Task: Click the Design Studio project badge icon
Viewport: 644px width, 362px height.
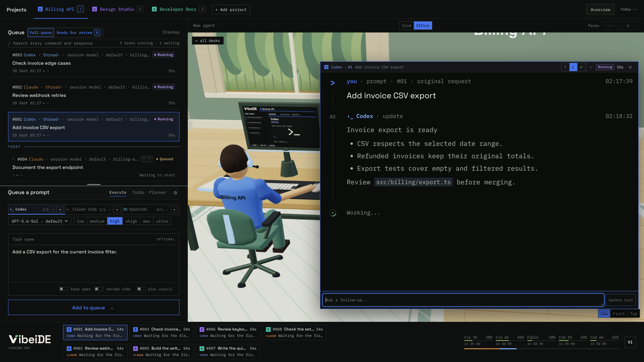Action: tap(94, 9)
